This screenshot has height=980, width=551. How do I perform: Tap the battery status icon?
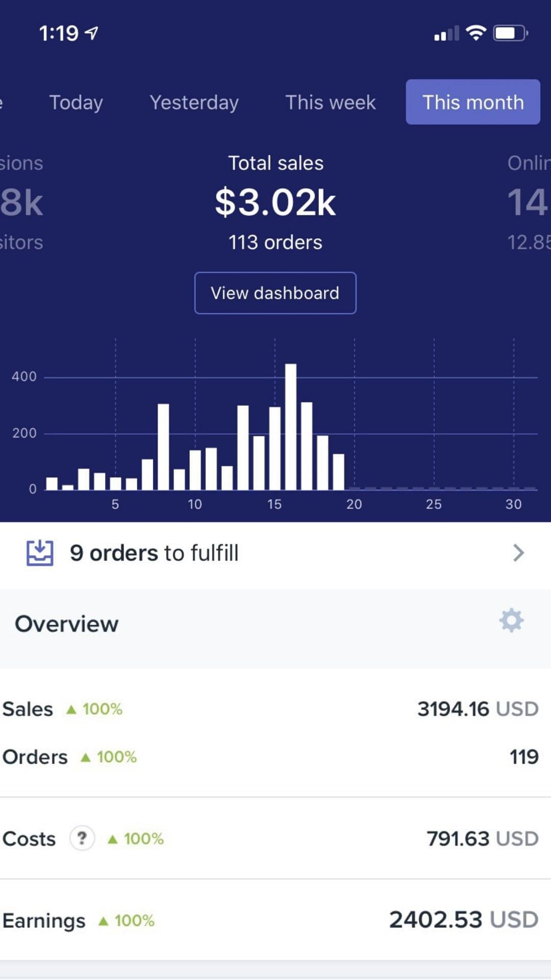pyautogui.click(x=510, y=33)
